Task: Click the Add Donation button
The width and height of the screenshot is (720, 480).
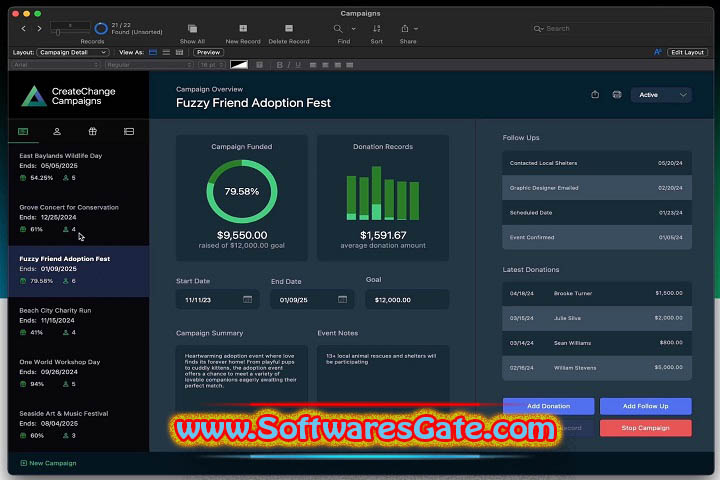Action: [x=548, y=406]
